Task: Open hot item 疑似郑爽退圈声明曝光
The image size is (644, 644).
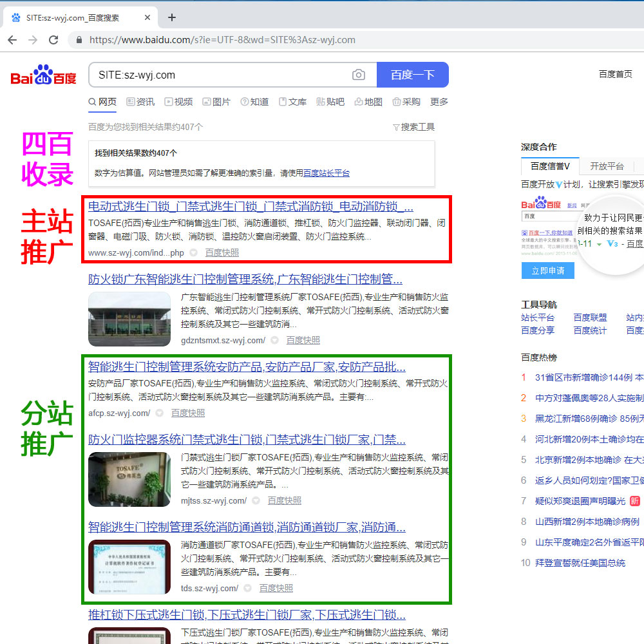Action: pos(580,501)
